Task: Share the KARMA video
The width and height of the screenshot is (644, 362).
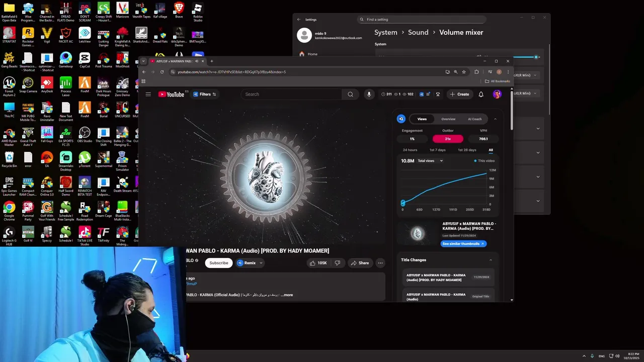Action: (x=360, y=263)
